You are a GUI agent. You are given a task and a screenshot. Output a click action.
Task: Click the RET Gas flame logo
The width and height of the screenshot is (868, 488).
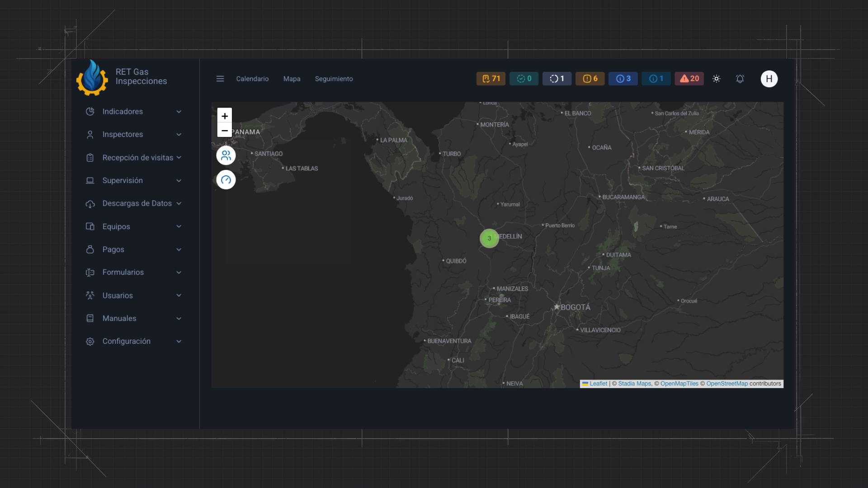(92, 78)
